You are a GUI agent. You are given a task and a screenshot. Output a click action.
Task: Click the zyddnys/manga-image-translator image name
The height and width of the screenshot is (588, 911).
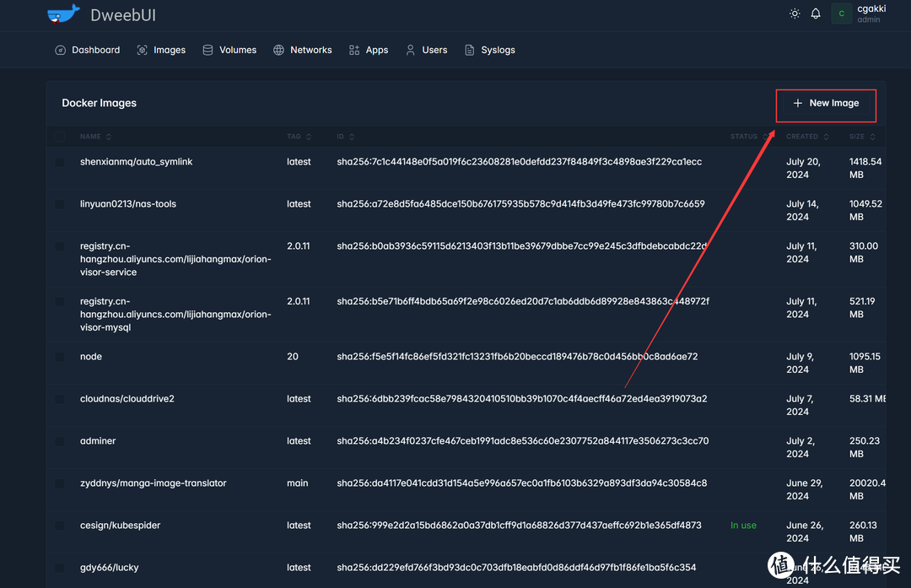point(154,483)
